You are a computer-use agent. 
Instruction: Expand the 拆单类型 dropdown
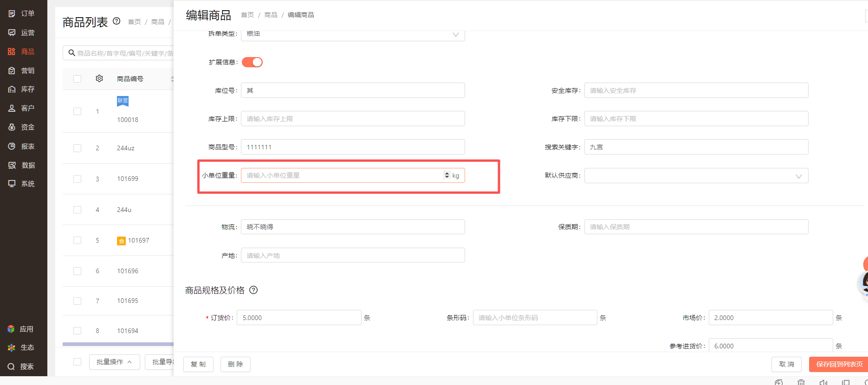[353, 34]
